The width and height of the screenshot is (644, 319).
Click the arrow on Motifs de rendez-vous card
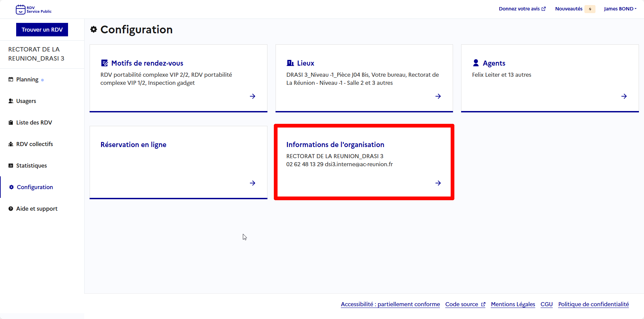[253, 96]
